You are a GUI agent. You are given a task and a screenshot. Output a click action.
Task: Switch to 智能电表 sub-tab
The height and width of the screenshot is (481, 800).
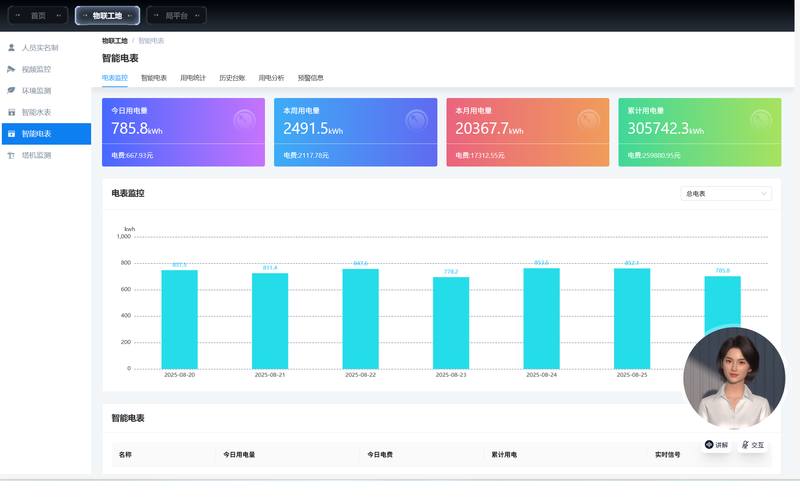point(154,78)
